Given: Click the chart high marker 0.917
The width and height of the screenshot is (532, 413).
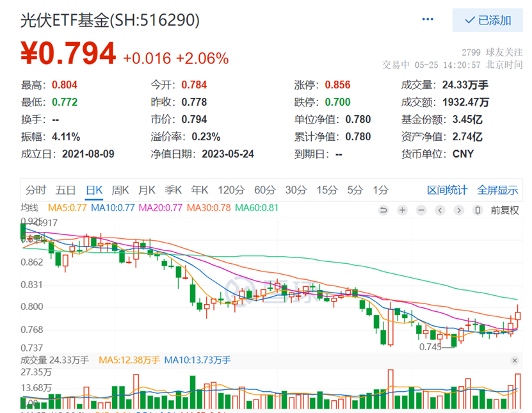Looking at the screenshot, I should click(47, 223).
